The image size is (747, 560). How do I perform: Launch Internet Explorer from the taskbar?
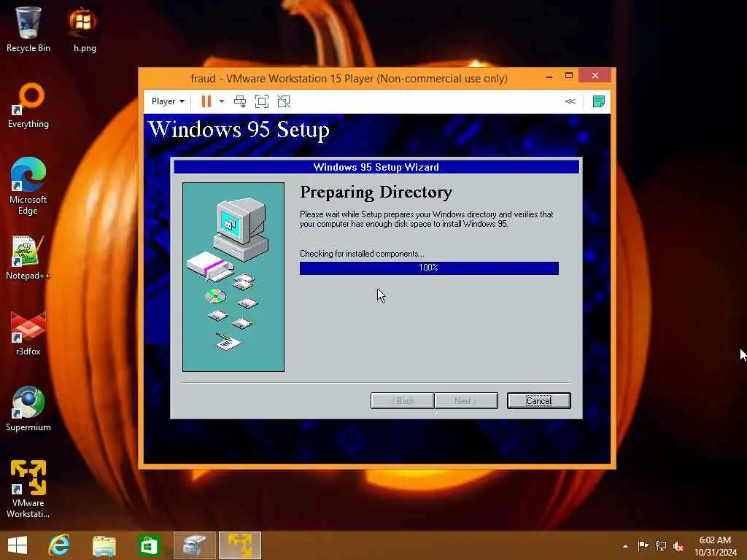(x=60, y=545)
